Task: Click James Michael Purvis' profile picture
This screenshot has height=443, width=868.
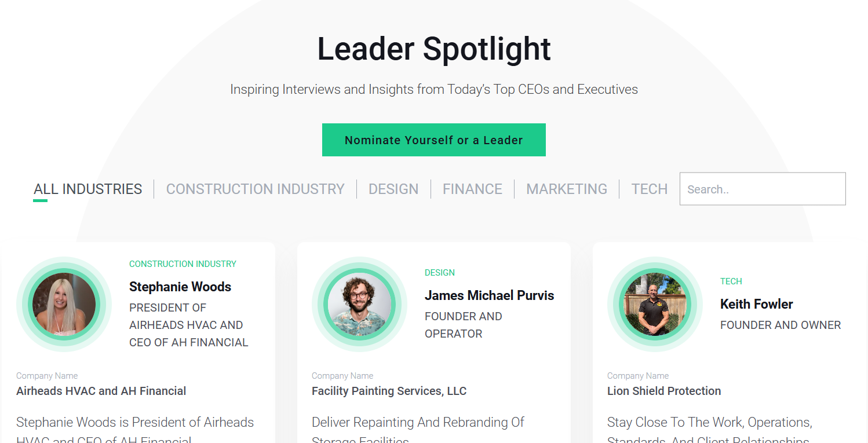Action: 359,304
